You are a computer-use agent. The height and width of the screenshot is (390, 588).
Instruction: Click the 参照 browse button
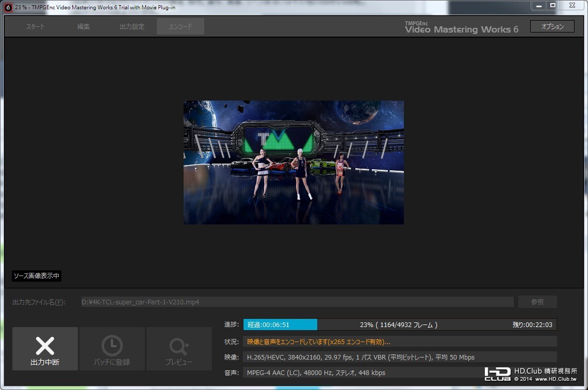(x=537, y=302)
